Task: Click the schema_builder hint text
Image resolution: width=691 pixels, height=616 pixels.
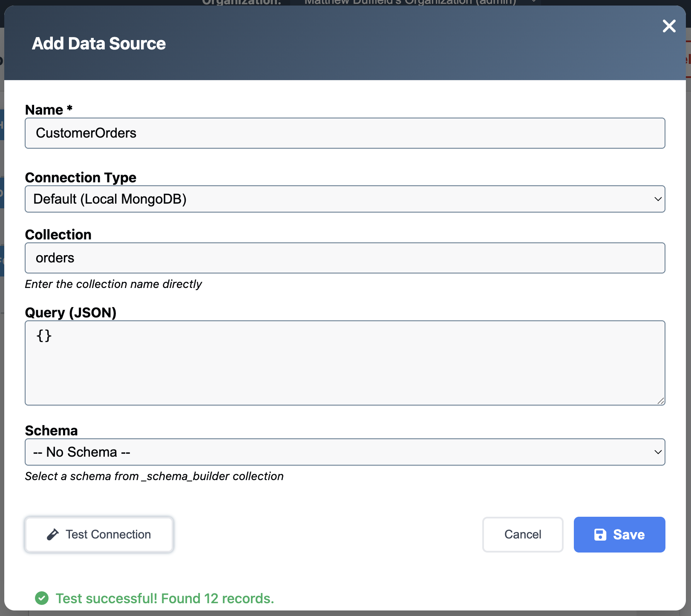Action: click(155, 476)
